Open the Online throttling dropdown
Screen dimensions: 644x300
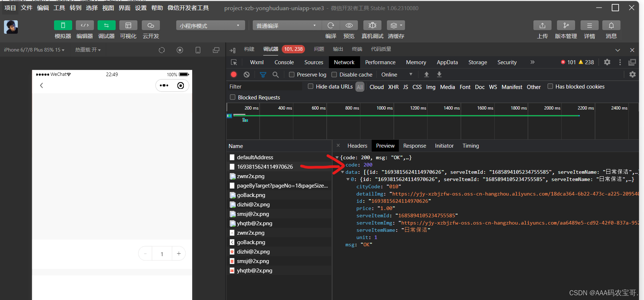coord(397,75)
